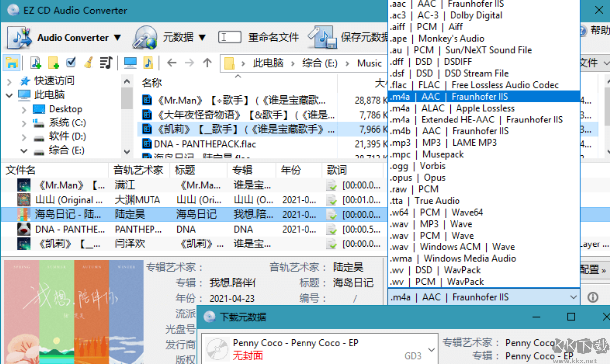610x364 pixels.
Task: Open the output format combo box
Action: 573,297
